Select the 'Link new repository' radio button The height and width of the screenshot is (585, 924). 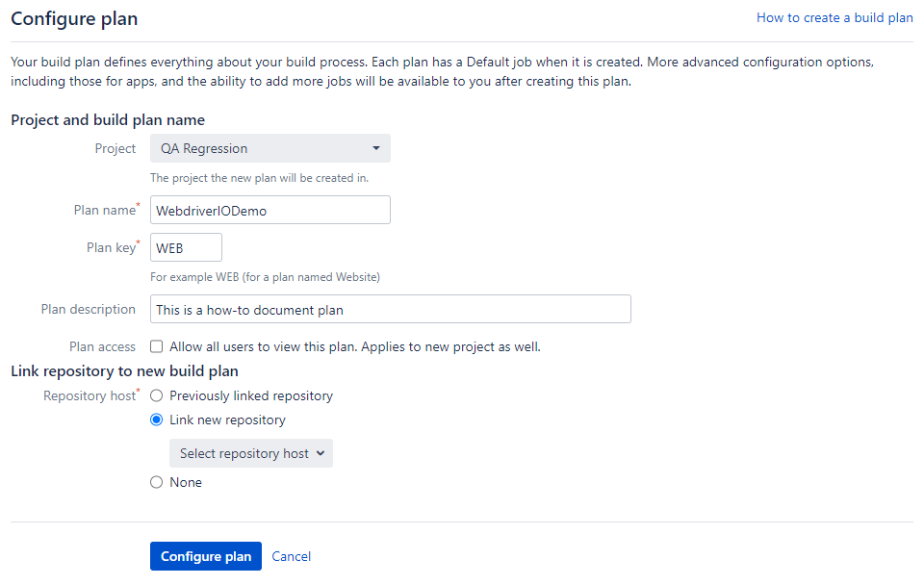click(x=157, y=420)
